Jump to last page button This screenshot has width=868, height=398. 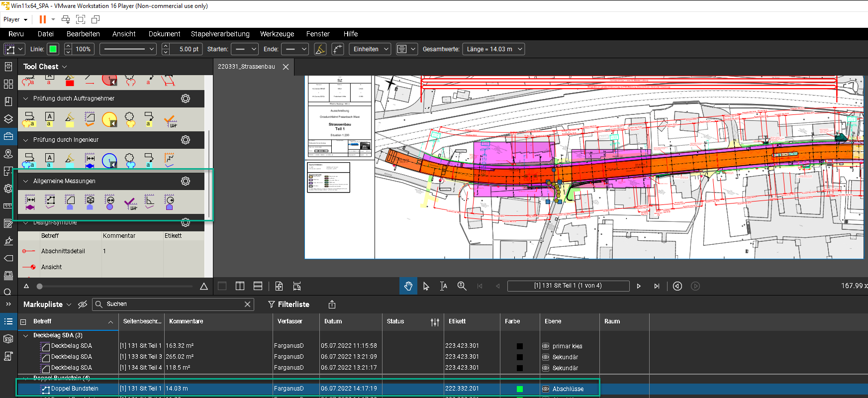[x=657, y=286]
